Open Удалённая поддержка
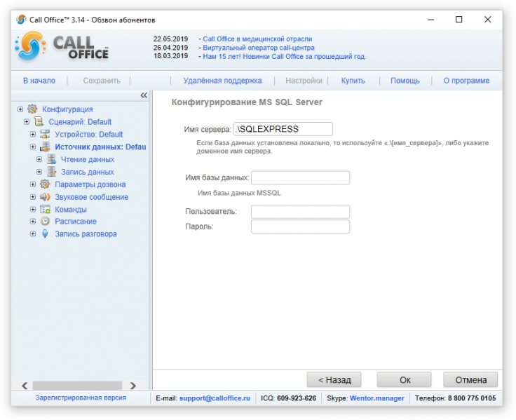 pyautogui.click(x=222, y=81)
